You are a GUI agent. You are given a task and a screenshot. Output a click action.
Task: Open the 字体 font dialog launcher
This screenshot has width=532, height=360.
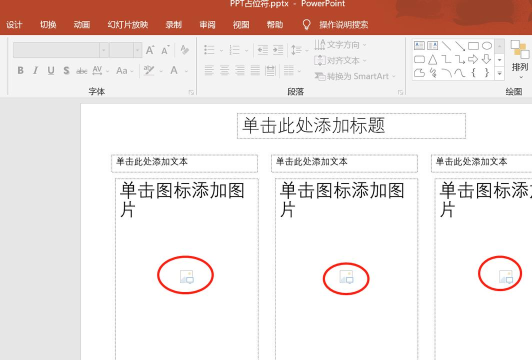tap(191, 92)
